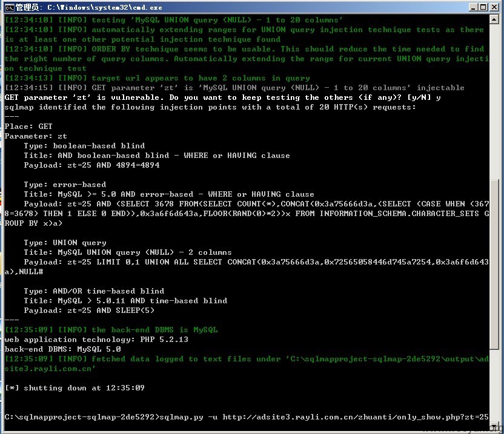
Task: Click 'Payload: zt=25 AND 4894=4894' text
Action: pyautogui.click(x=91, y=165)
